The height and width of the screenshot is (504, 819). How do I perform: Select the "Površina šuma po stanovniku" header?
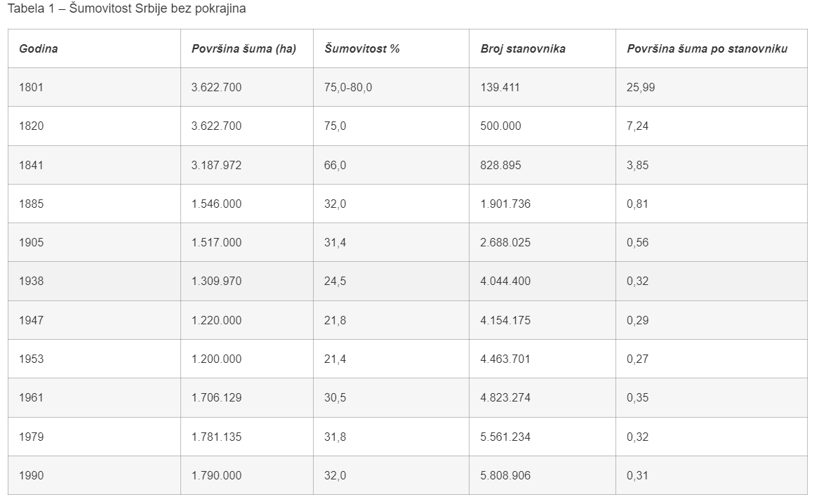(707, 49)
